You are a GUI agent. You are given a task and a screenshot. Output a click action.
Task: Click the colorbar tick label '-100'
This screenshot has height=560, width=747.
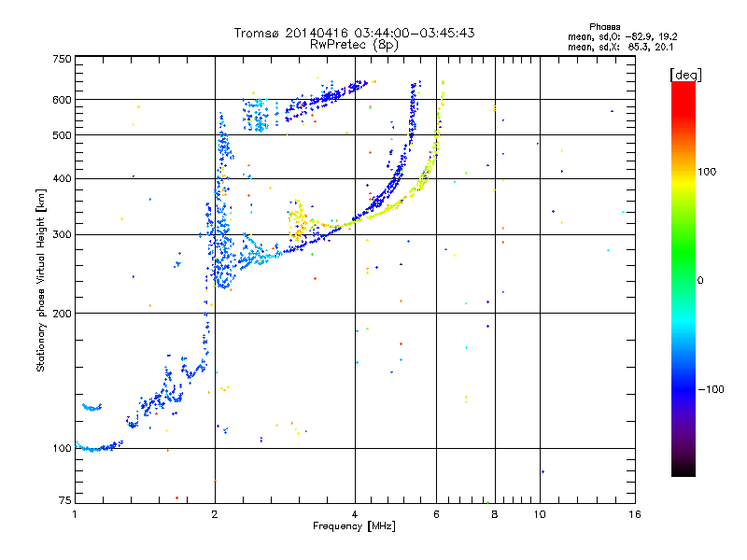[x=711, y=389]
